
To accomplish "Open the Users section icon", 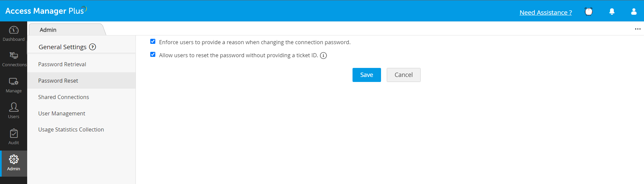I will coord(14,107).
